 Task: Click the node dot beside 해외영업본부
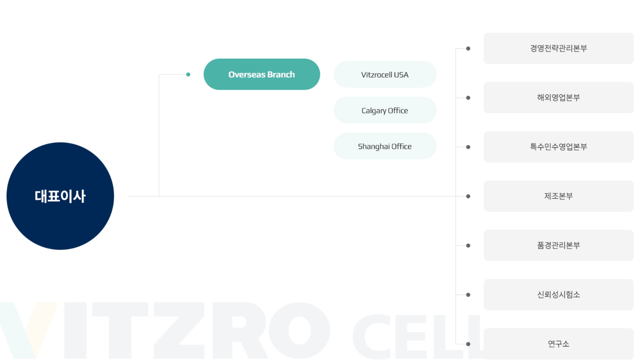pyautogui.click(x=468, y=98)
